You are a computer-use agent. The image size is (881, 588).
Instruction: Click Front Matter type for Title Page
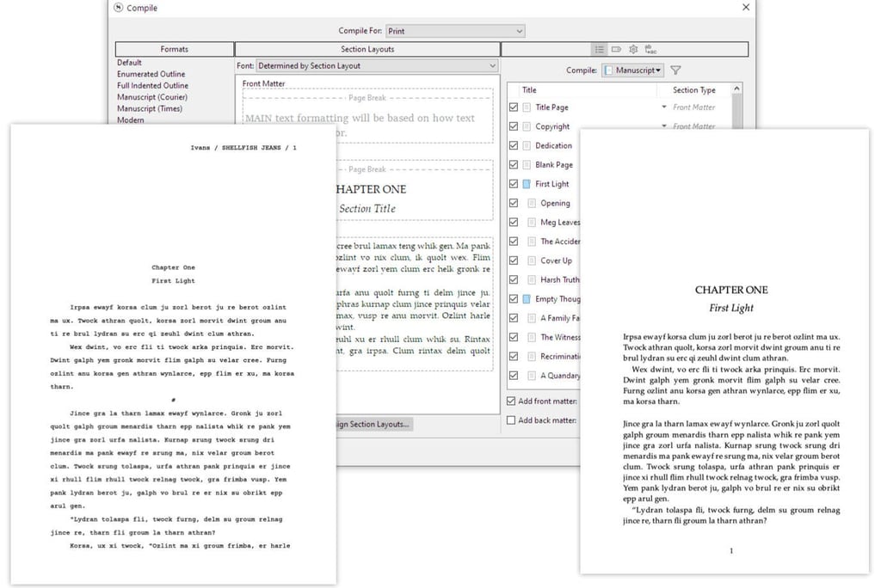point(694,107)
